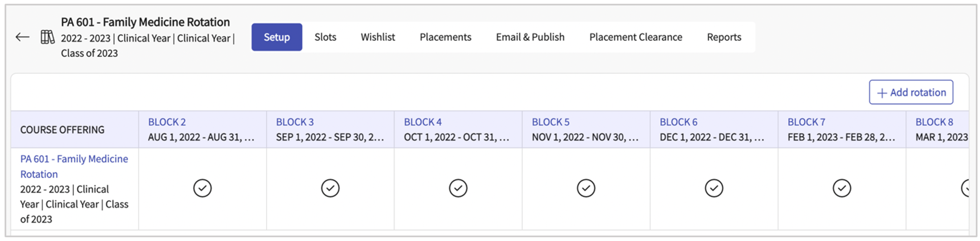Image resolution: width=980 pixels, height=241 pixels.
Task: Switch to the Slots tab
Action: click(325, 37)
